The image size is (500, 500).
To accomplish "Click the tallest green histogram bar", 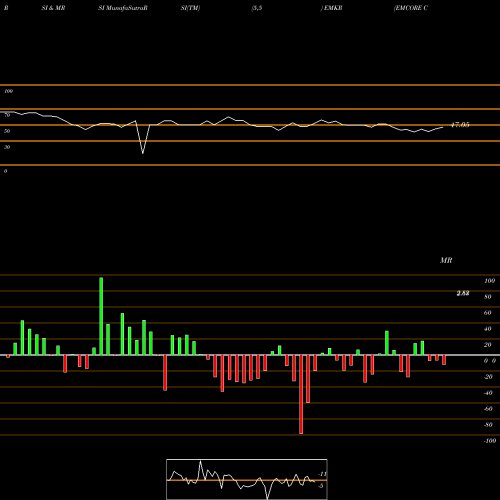I will [101, 316].
